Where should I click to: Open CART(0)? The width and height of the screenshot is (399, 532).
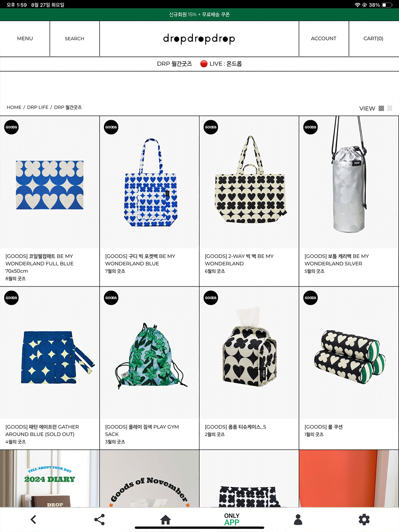point(373,39)
